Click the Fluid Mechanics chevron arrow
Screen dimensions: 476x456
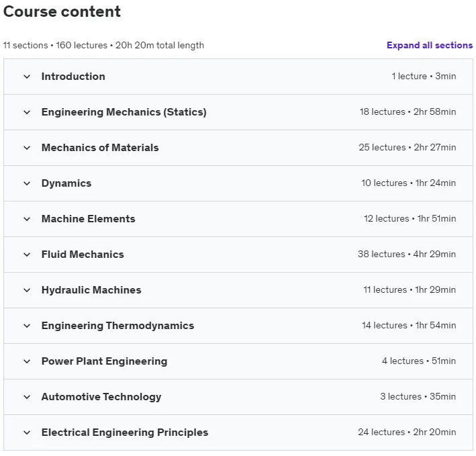point(27,255)
